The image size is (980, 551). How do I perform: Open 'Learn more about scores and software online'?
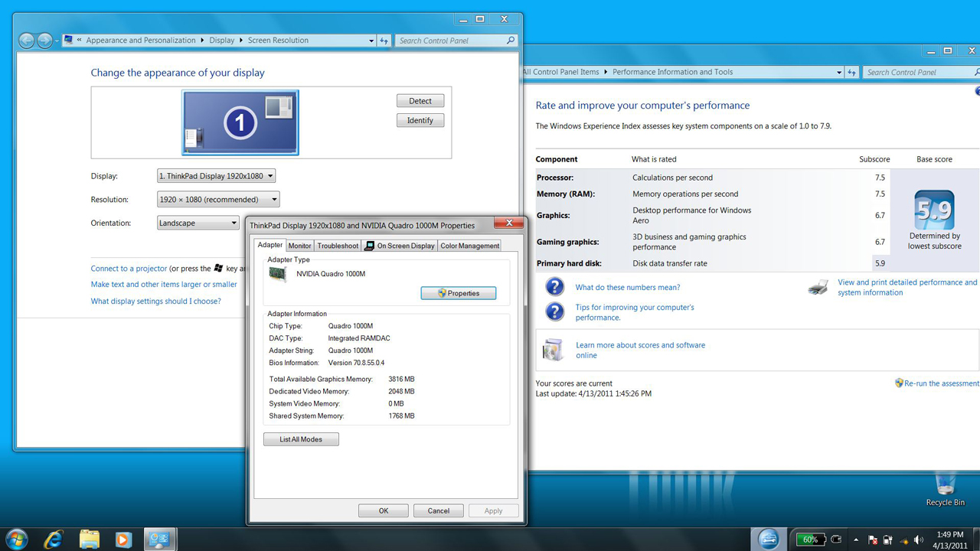click(x=640, y=350)
